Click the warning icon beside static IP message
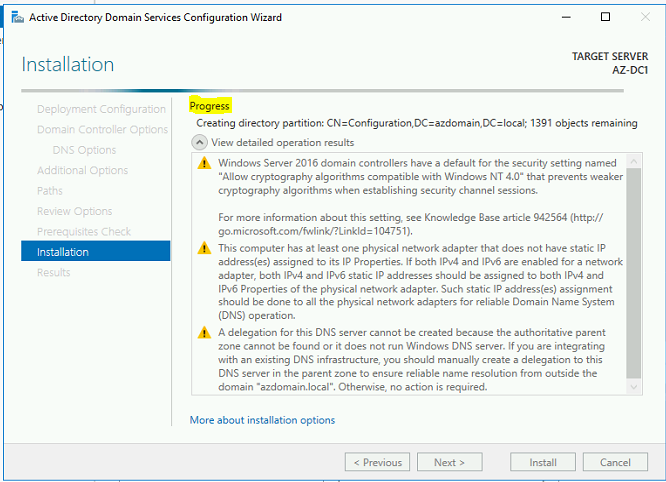The image size is (666, 482). point(204,248)
